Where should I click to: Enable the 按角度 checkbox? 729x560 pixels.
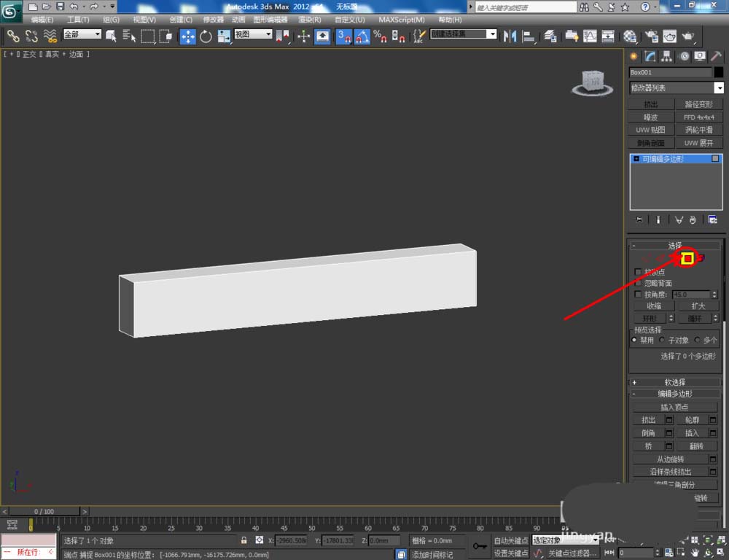[x=638, y=295]
